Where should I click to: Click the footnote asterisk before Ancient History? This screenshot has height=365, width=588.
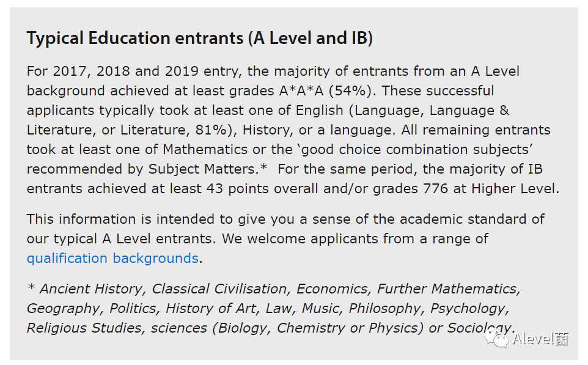32,287
